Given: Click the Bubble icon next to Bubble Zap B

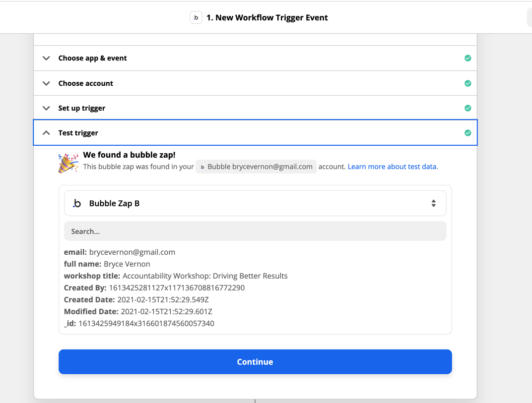Looking at the screenshot, I should [77, 203].
